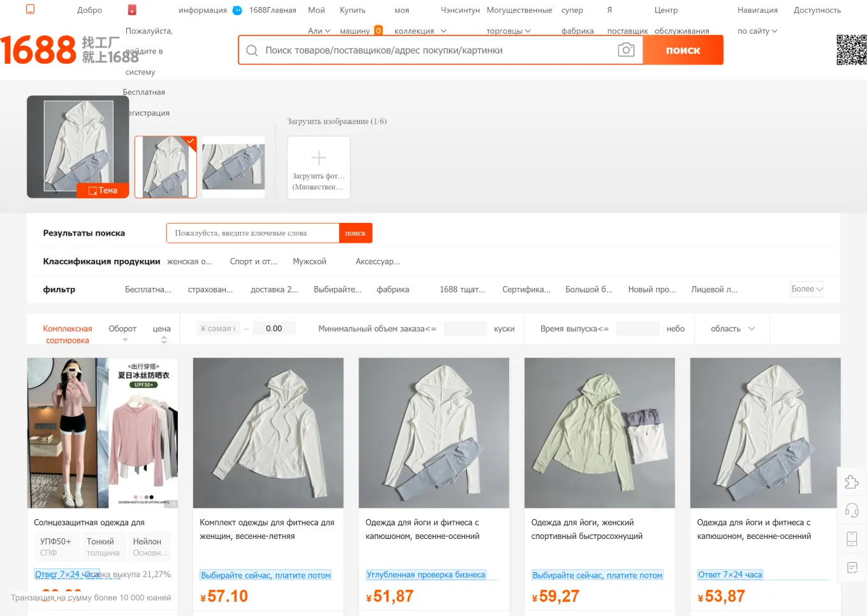Switch to "Оборот" sorting tab
Screen dimensions: 867x616
(x=122, y=329)
